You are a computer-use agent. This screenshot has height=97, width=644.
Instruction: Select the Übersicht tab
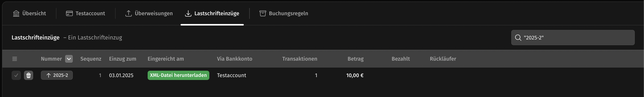point(29,13)
